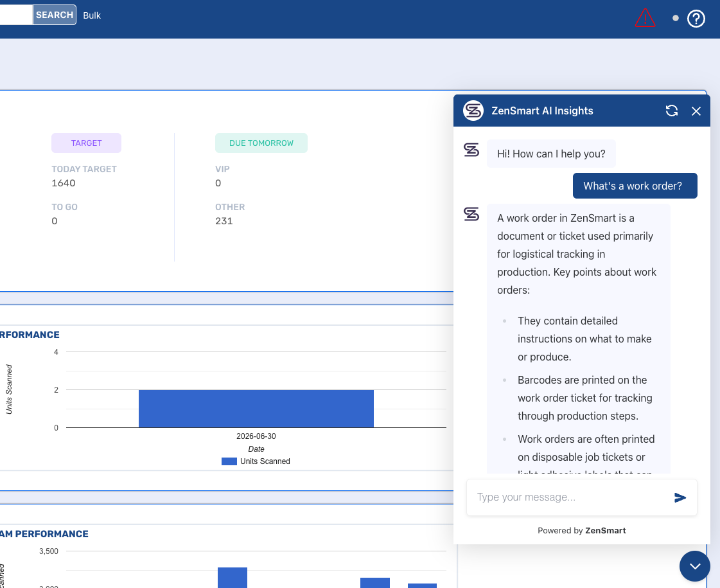Open the Bulk link in the top bar
The image size is (720, 588).
click(x=92, y=15)
